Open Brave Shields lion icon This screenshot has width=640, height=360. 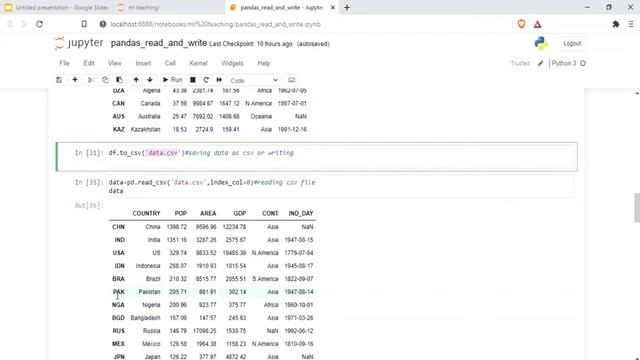tap(521, 24)
